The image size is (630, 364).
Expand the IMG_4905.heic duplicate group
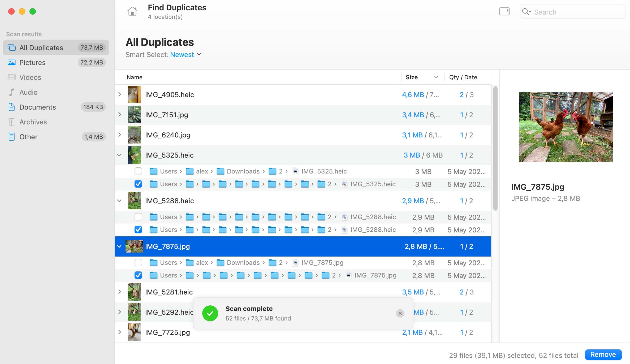[119, 94]
